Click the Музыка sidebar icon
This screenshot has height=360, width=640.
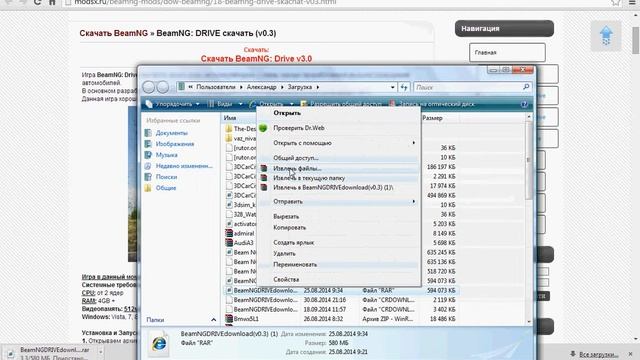[148, 155]
